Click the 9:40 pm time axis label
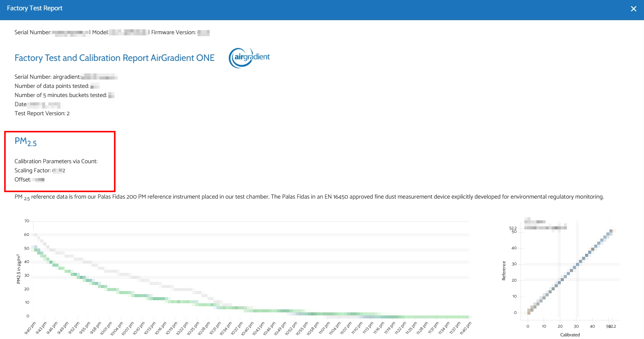 pos(30,328)
